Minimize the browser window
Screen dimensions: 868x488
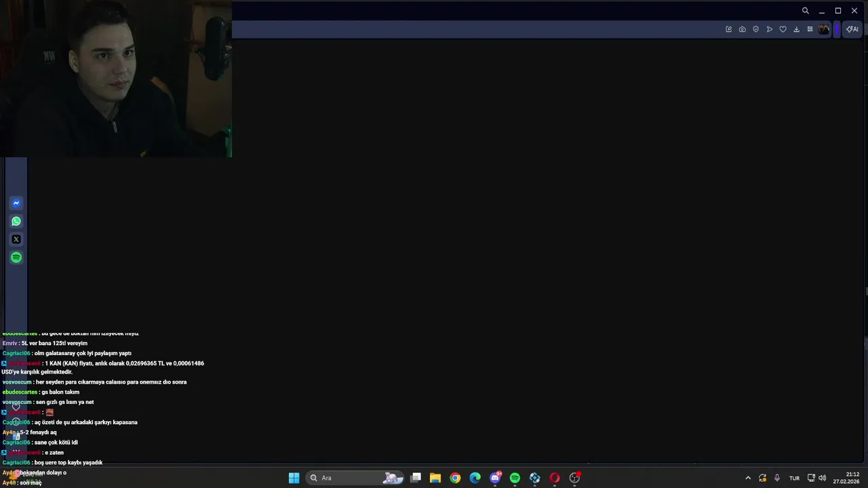pos(822,11)
